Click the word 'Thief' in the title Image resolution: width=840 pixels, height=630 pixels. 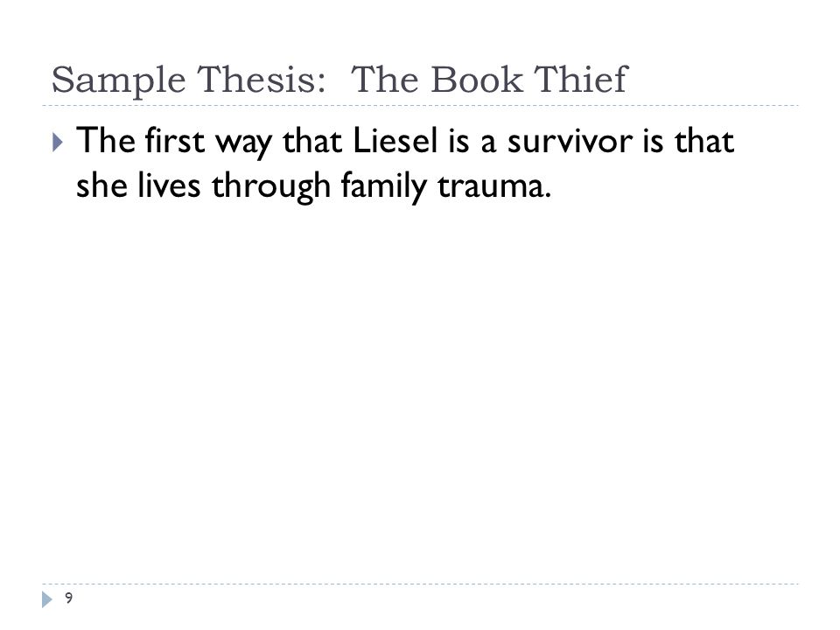581,80
